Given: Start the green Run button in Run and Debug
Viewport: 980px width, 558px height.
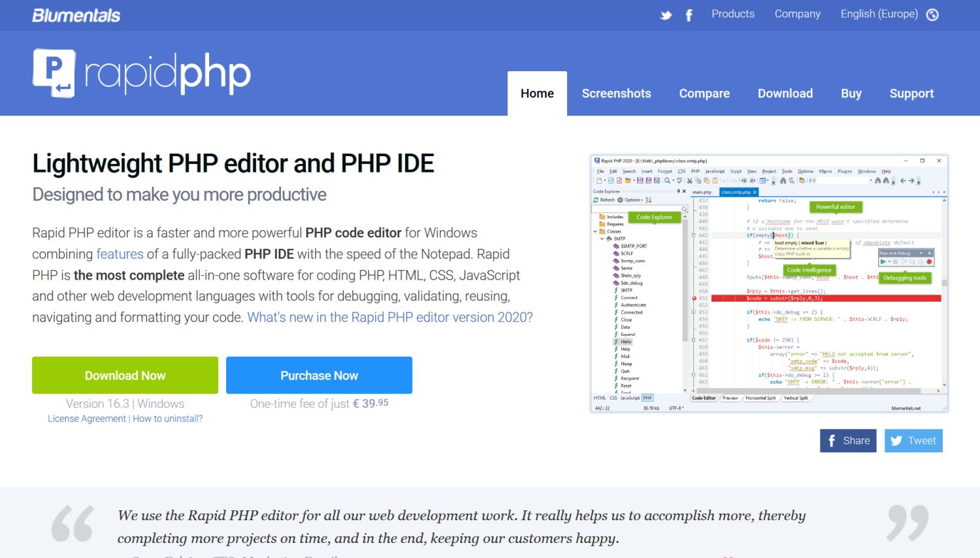Looking at the screenshot, I should click(883, 261).
